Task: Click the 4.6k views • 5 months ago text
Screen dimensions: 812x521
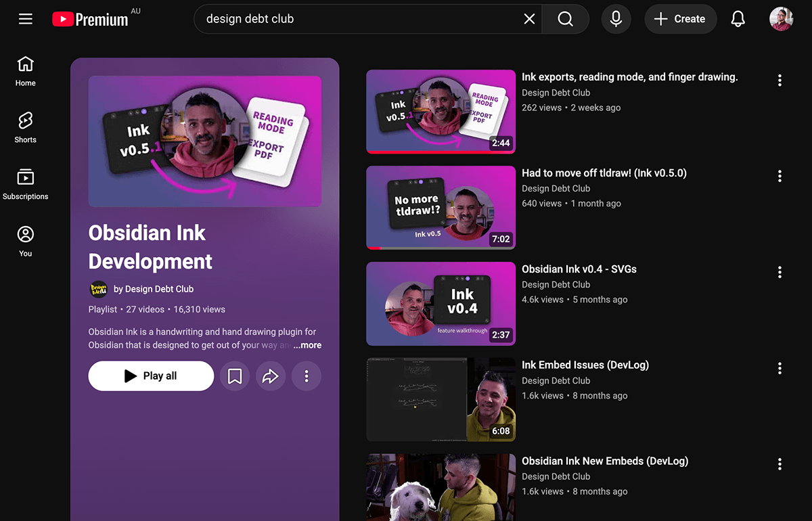Action: tap(574, 300)
